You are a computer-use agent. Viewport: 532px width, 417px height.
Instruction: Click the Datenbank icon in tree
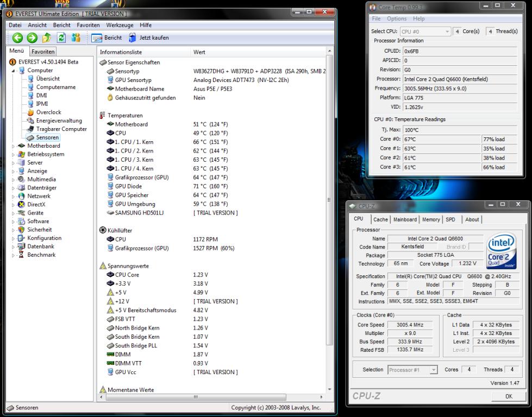click(x=21, y=247)
